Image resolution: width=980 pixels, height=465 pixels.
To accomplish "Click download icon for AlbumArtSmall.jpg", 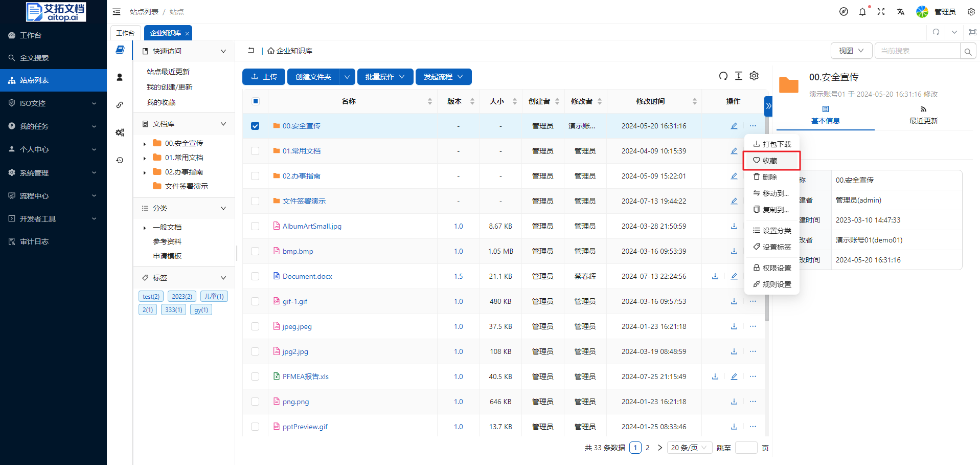I will click(734, 226).
